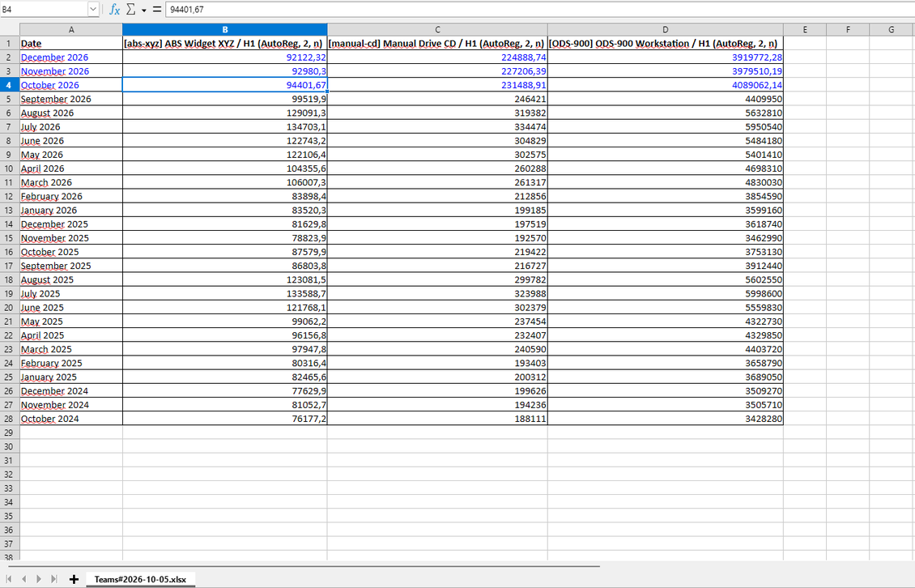Select cell with value 4089062,14
Viewport: 915px width, 588px height.
coord(666,85)
